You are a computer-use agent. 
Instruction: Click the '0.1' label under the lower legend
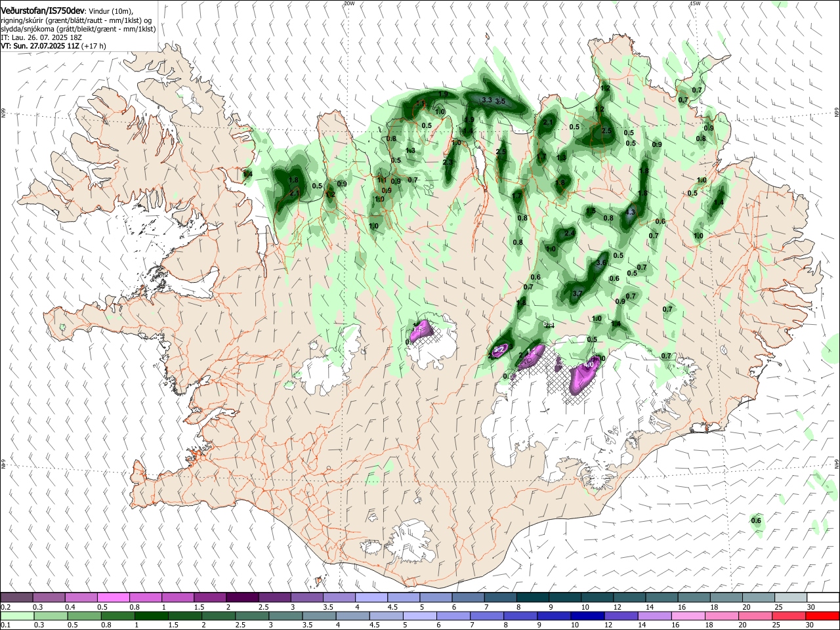[6, 625]
